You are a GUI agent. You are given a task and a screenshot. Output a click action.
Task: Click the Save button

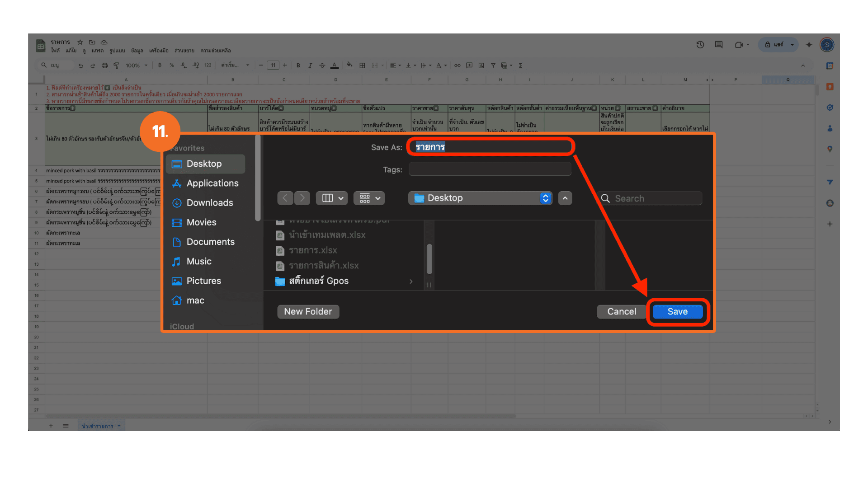pyautogui.click(x=677, y=312)
